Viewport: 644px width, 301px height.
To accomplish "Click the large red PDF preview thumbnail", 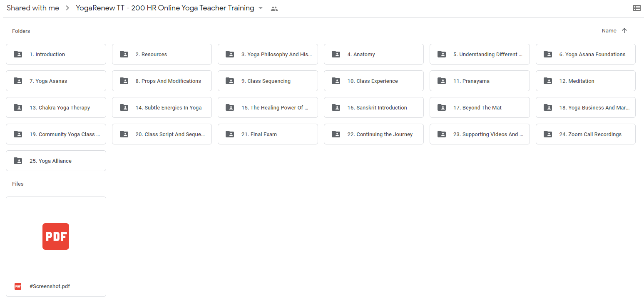I will (56, 236).
